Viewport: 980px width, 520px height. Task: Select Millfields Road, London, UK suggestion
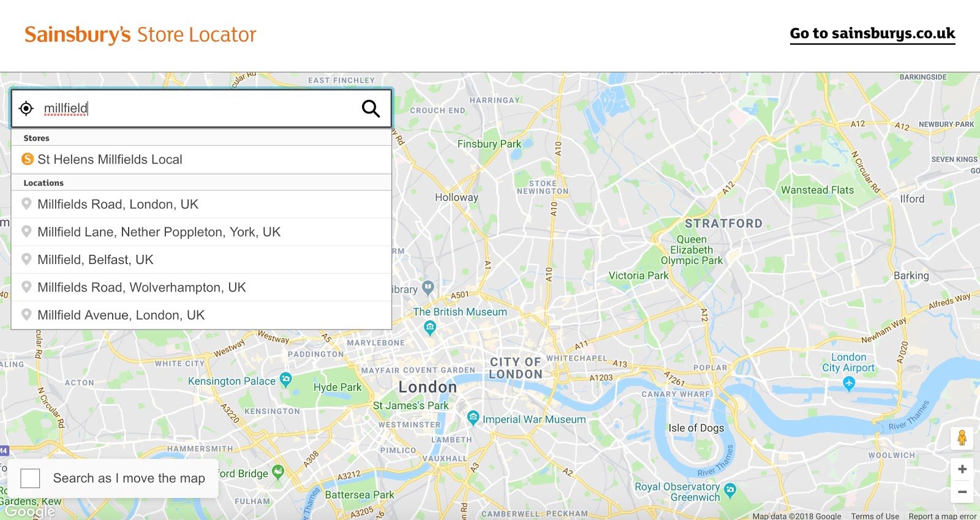click(119, 203)
